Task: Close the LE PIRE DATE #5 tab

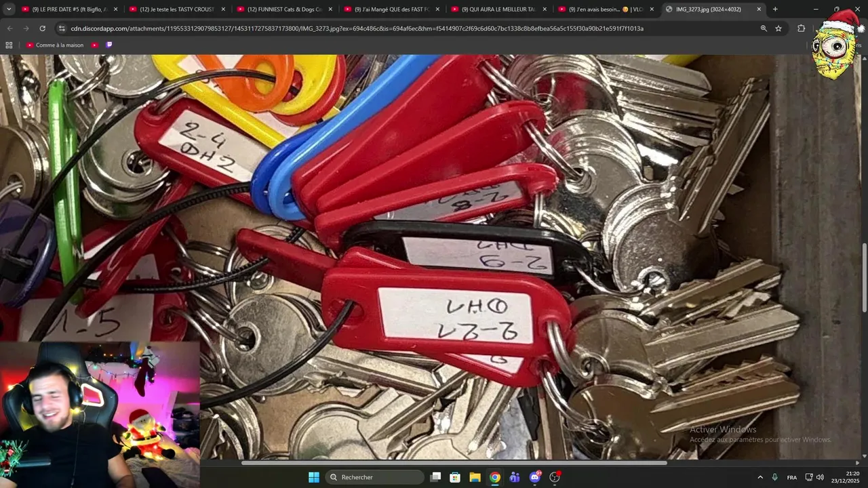Action: [116, 9]
